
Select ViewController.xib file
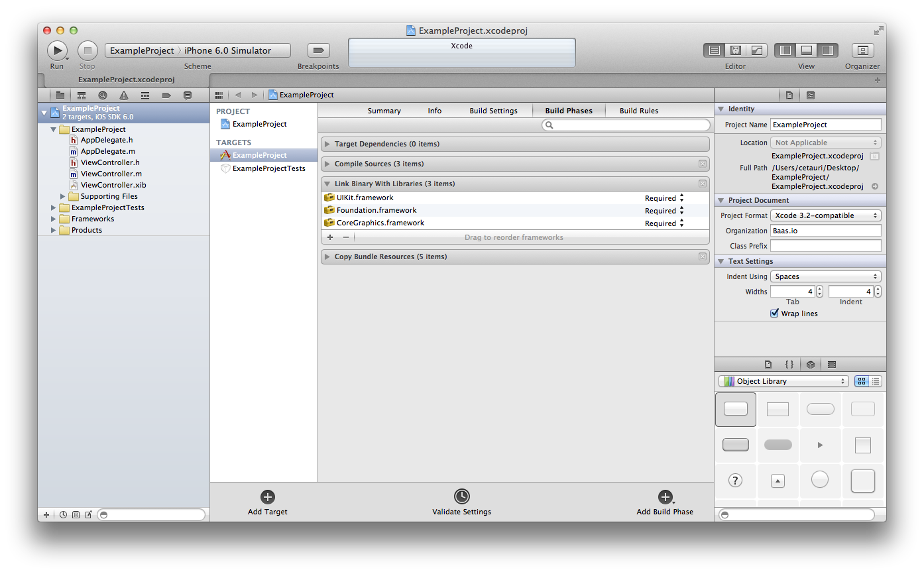(113, 185)
